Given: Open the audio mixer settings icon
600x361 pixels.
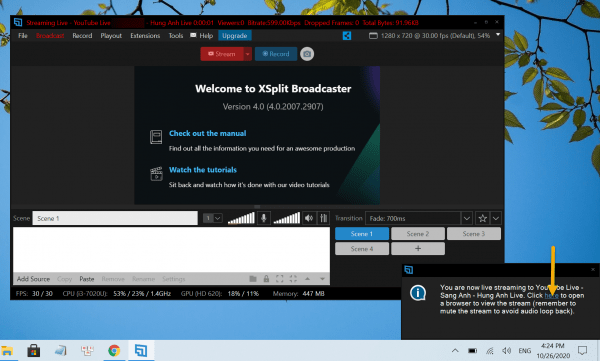Looking at the screenshot, I should [323, 218].
